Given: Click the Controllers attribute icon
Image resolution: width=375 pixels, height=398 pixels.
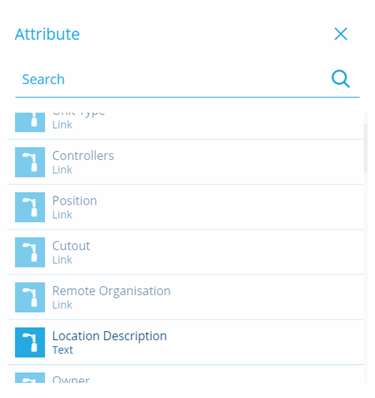Looking at the screenshot, I should [x=30, y=162].
